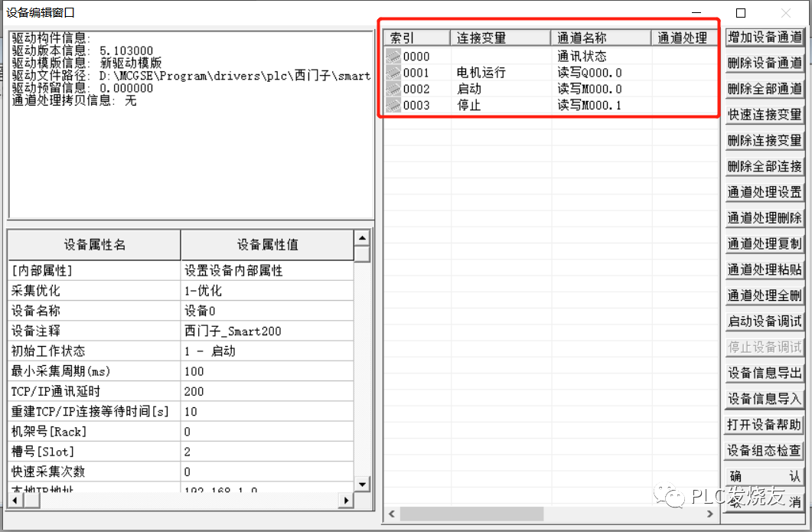Add a new device channel via 增加设备通道

tap(765, 36)
